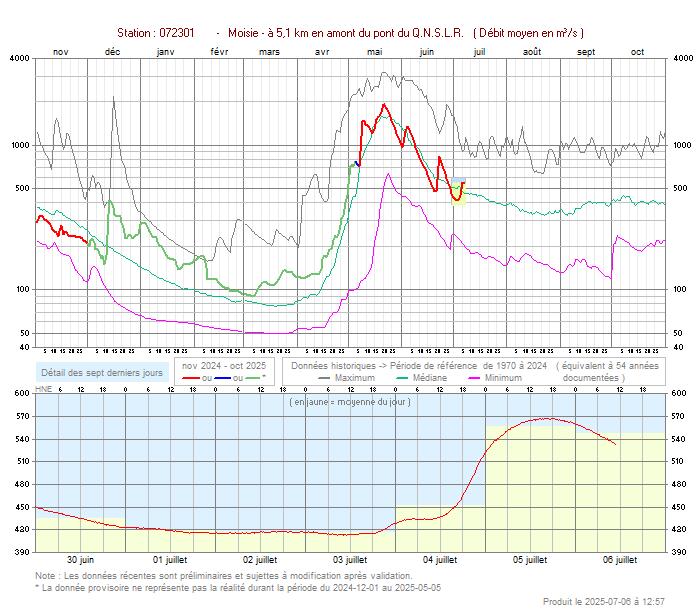Click the '30 juin' date label
Viewport: 700px width, 610px height.
pyautogui.click(x=80, y=560)
